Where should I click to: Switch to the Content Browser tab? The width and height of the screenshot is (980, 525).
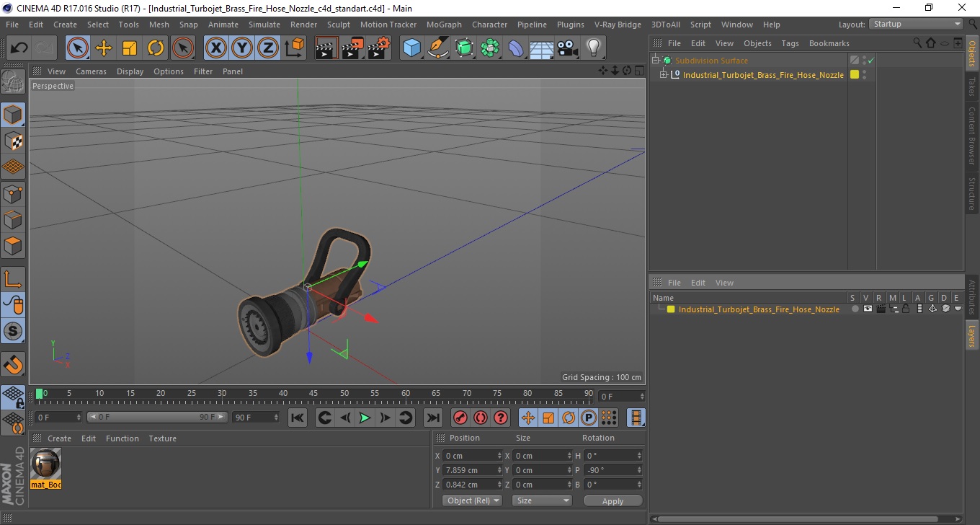pyautogui.click(x=971, y=136)
